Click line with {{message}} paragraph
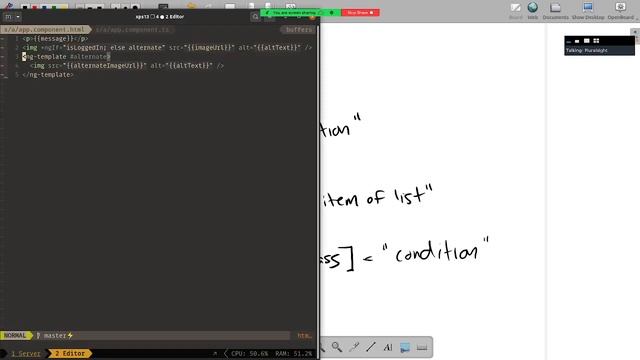Image resolution: width=640 pixels, height=360 pixels. point(55,39)
